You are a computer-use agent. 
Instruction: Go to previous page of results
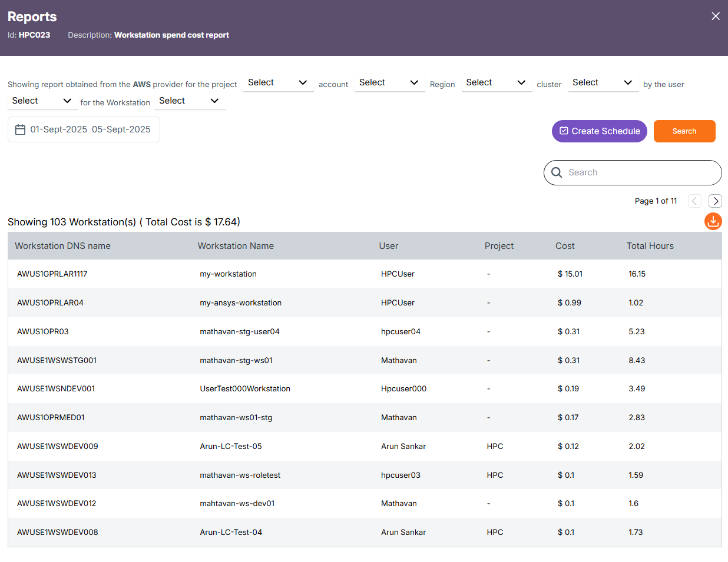[x=694, y=201]
